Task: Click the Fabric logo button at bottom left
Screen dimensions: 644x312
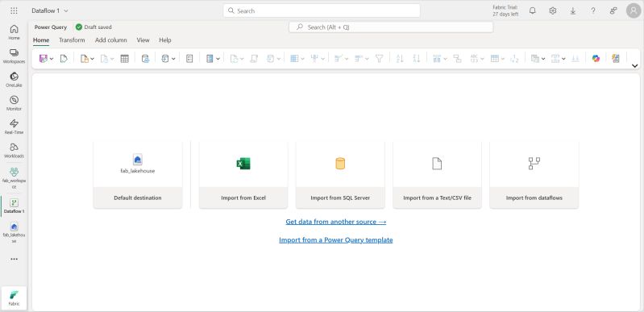Action: [x=14, y=298]
